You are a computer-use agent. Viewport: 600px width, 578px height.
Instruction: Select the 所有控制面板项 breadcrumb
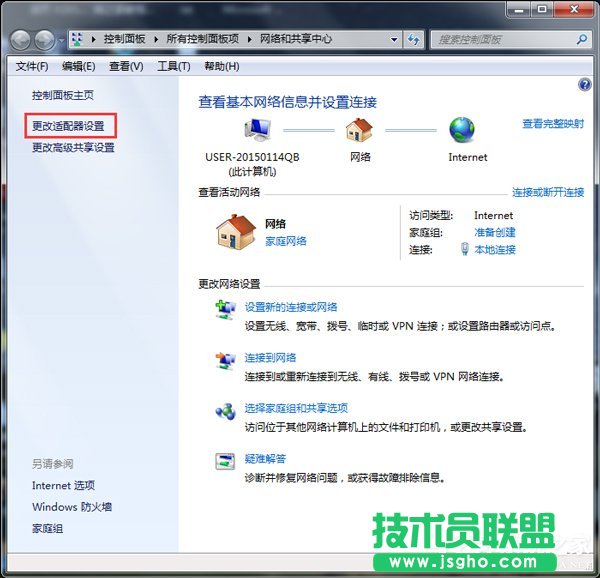coord(202,39)
